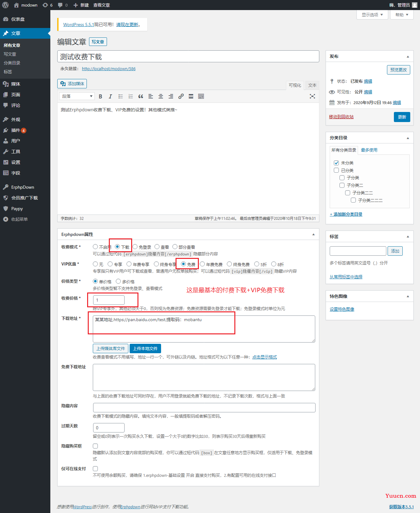Click the WordPress logo in admin bar
The image size is (420, 513).
5,5
